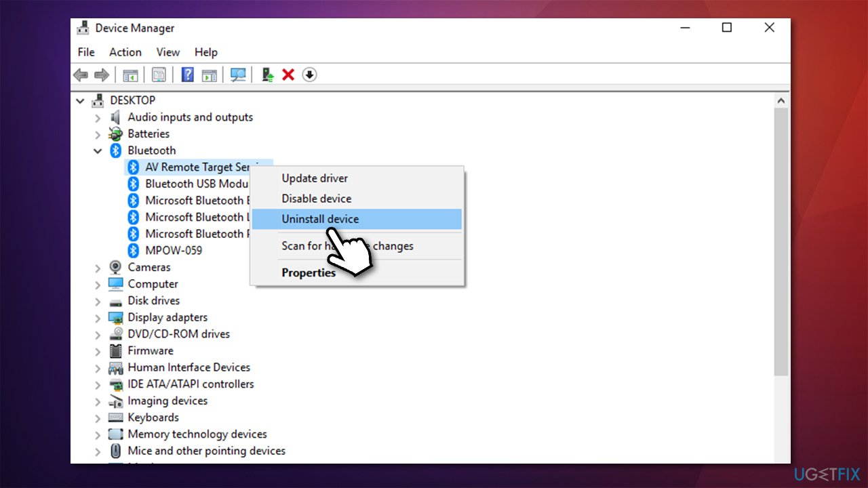
Task: Click the Forward navigation arrow icon
Action: 102,75
